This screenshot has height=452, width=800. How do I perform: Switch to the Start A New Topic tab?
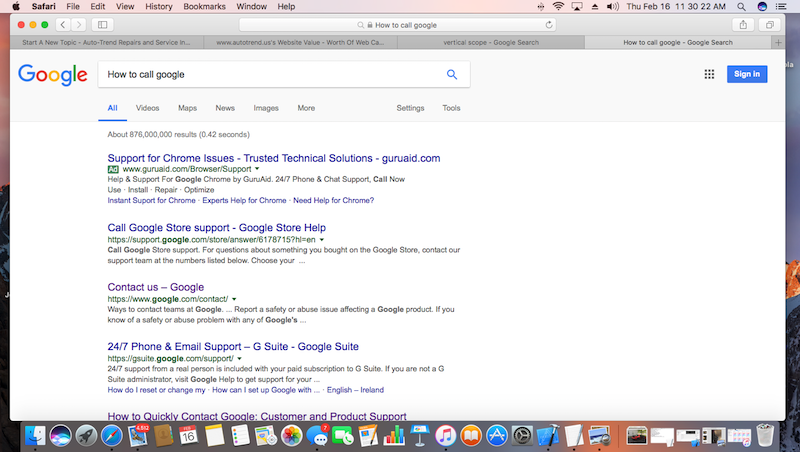pyautogui.click(x=106, y=42)
